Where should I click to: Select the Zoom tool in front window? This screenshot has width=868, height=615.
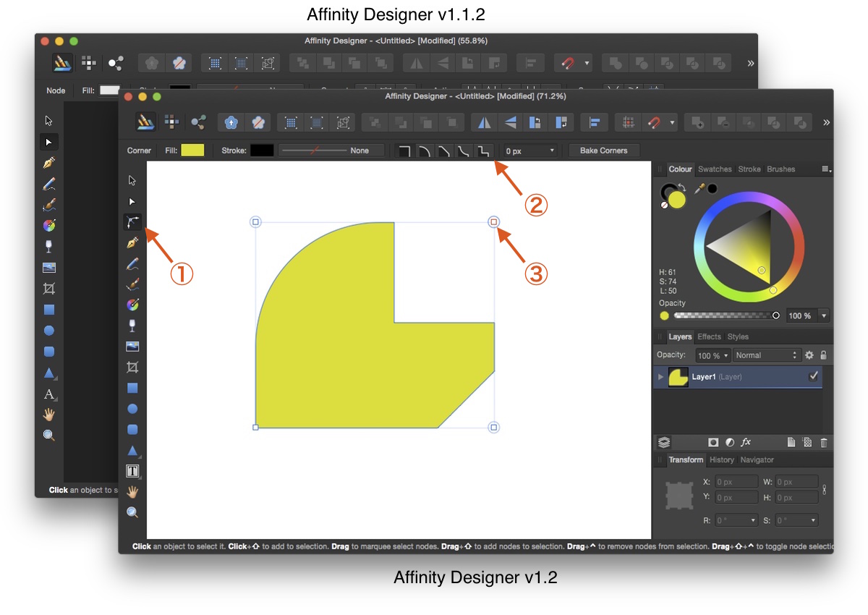(132, 512)
